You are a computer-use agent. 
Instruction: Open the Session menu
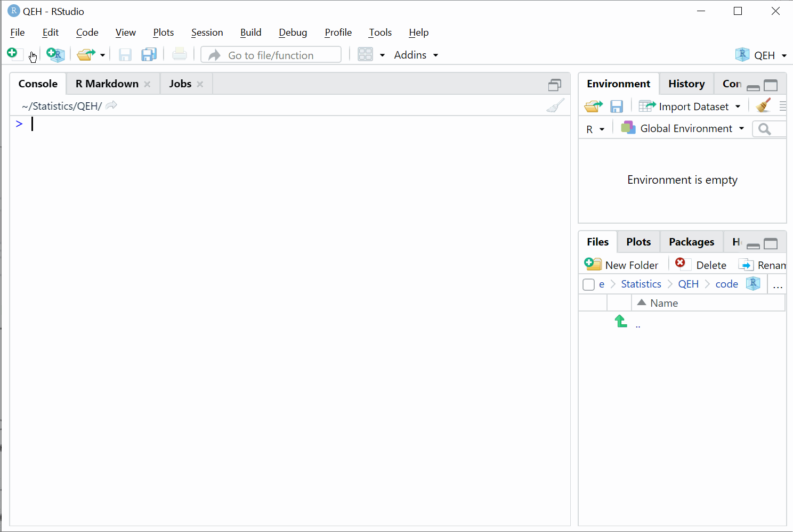click(207, 32)
